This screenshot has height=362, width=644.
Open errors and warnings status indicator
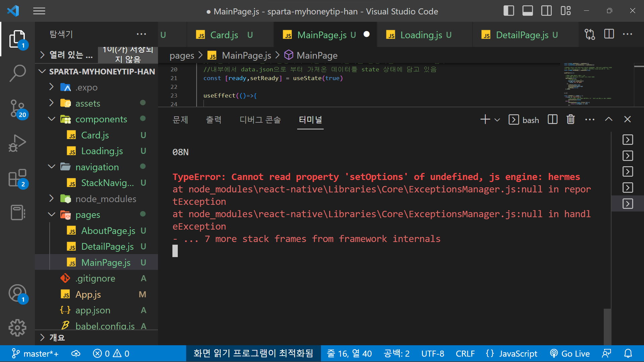[111, 354]
